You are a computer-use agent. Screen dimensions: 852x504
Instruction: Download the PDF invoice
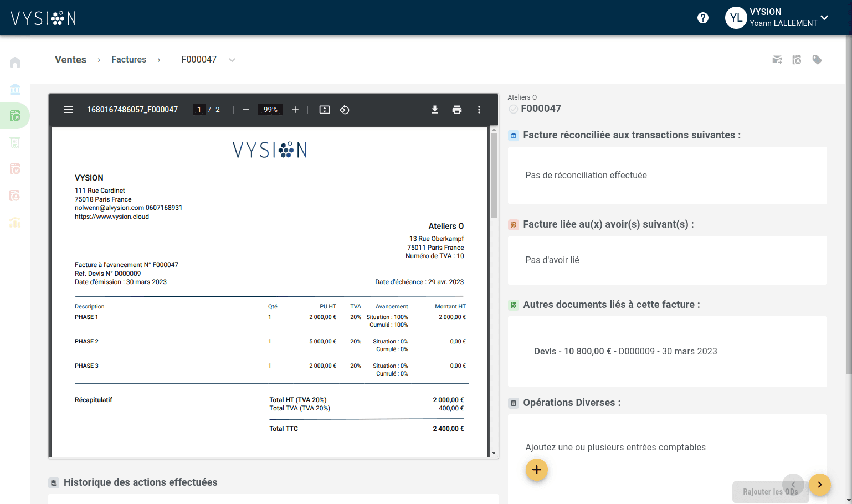[435, 110]
